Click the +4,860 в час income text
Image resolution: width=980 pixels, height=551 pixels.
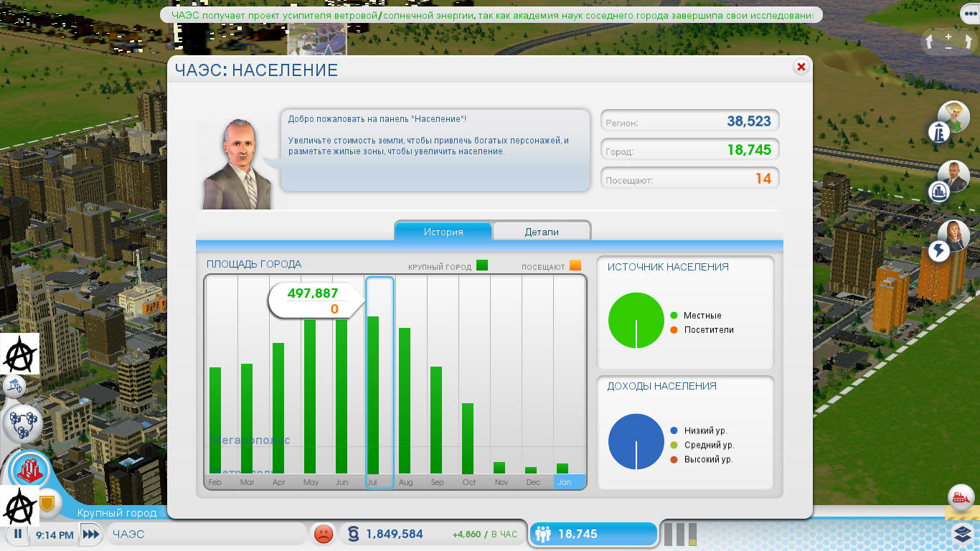[x=485, y=535]
